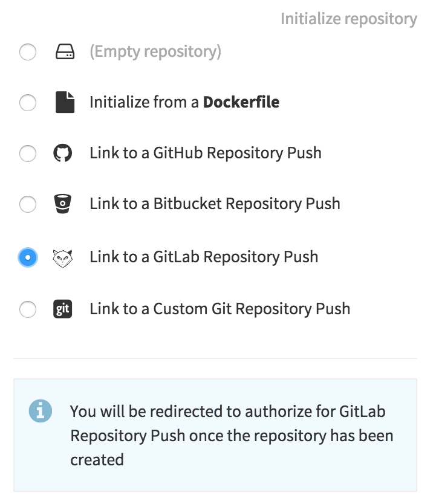Click the GitLab fox icon
Viewport: 439px width, 504px height.
63,257
